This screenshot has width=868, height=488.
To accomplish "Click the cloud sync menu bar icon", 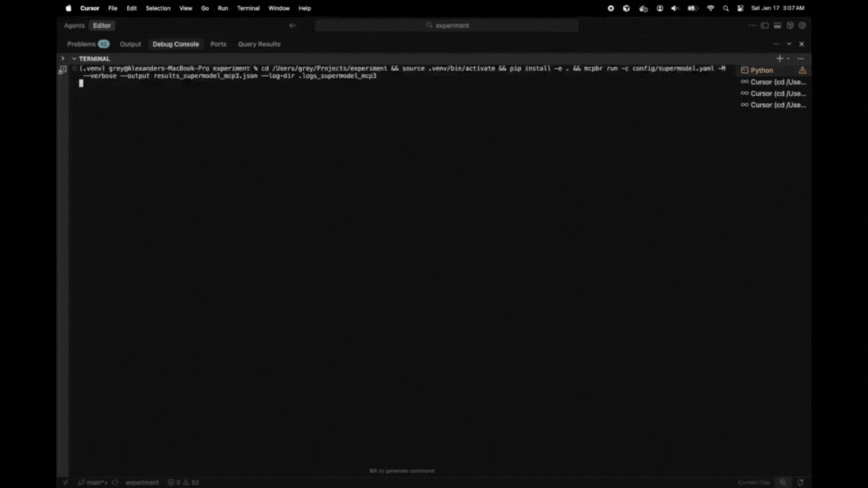I will 643,8.
